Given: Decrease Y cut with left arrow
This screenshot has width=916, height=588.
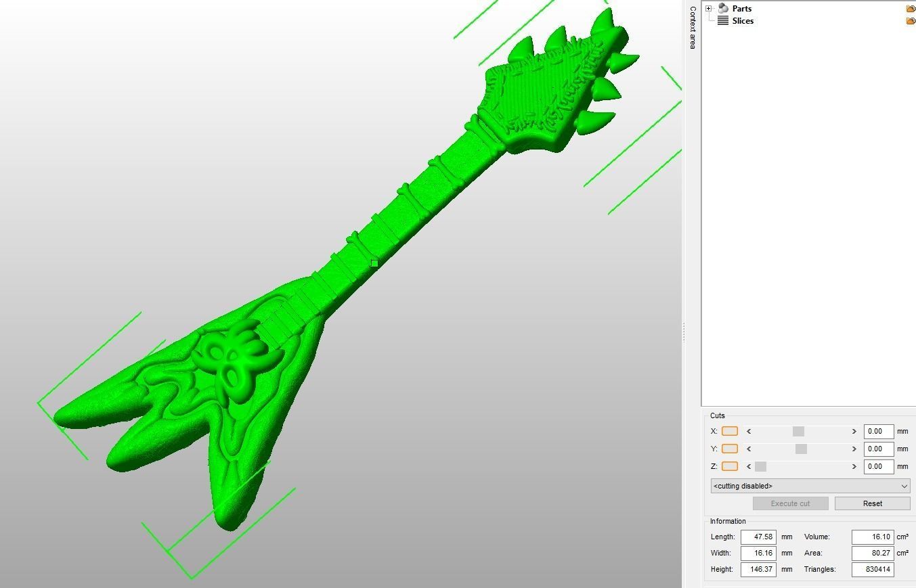Looking at the screenshot, I should coord(749,449).
